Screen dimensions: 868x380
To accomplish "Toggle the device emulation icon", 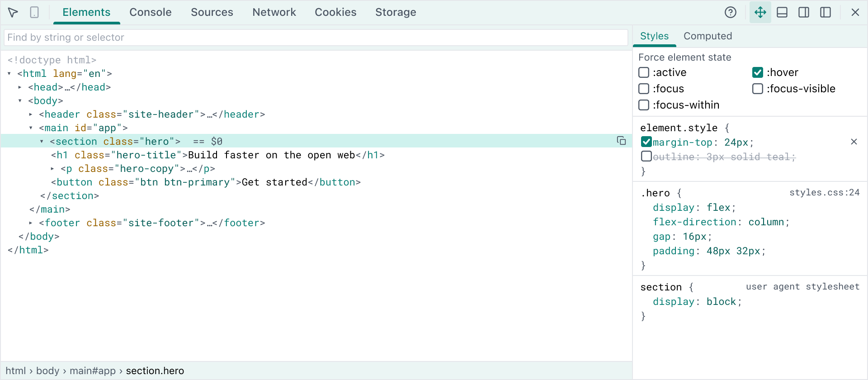I will pyautogui.click(x=34, y=12).
